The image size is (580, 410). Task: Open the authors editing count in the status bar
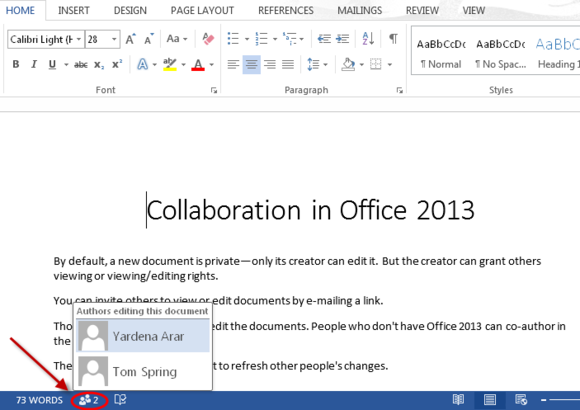click(89, 400)
